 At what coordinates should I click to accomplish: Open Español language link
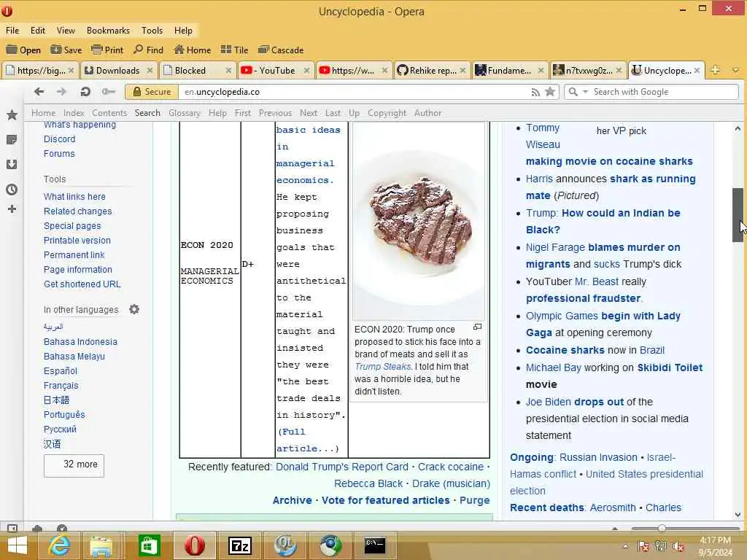click(x=61, y=371)
